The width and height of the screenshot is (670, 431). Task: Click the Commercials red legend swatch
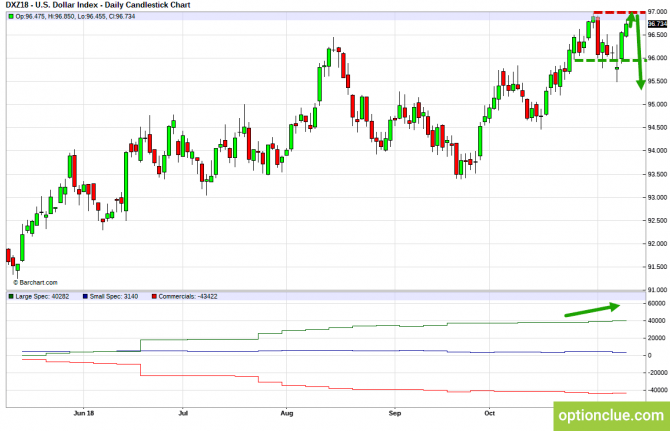[154, 296]
